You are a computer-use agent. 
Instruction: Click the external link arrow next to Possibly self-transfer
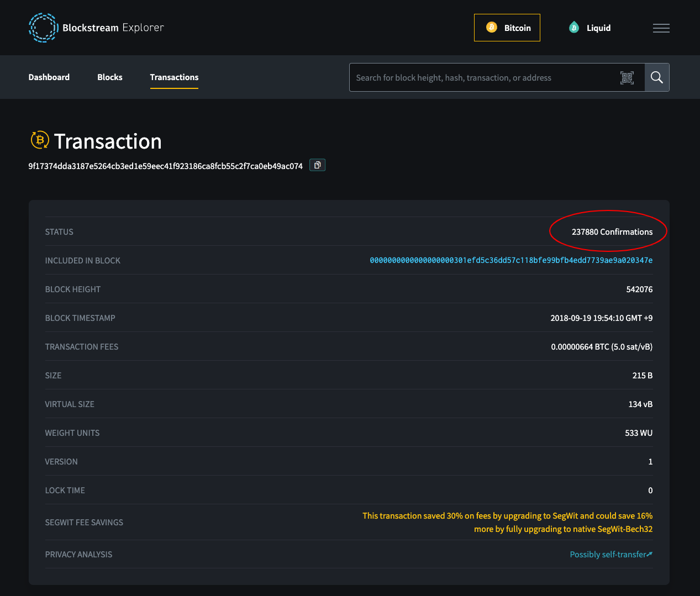pos(650,553)
